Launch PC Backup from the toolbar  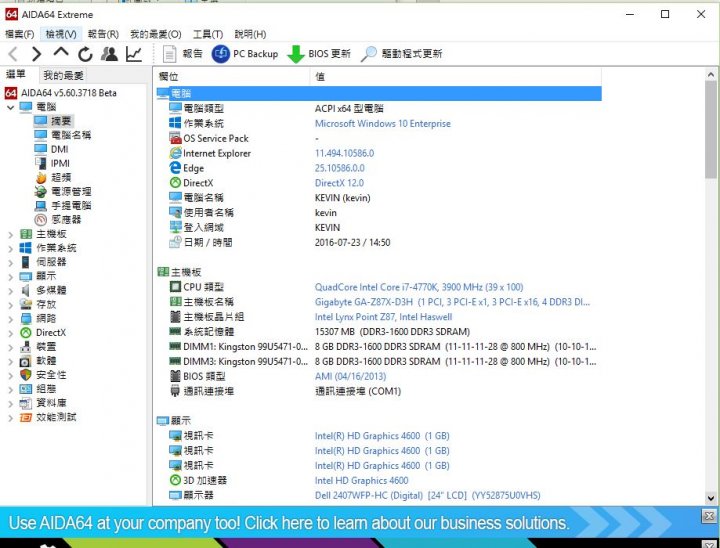pyautogui.click(x=245, y=54)
